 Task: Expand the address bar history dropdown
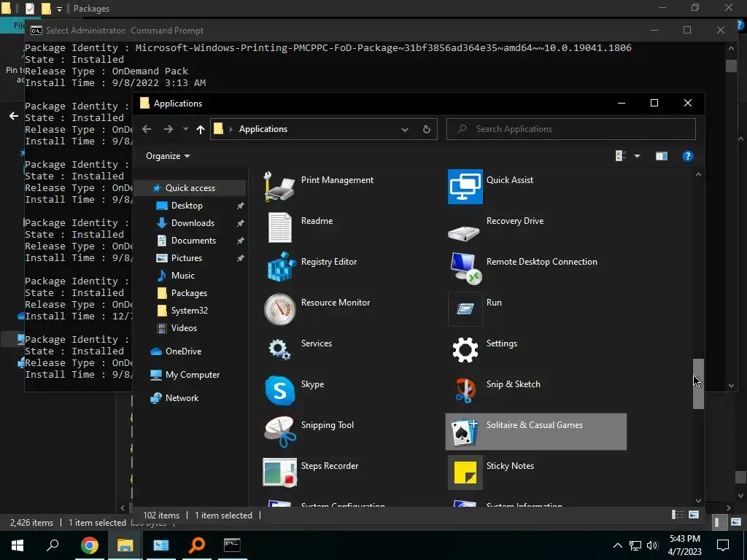tap(404, 130)
